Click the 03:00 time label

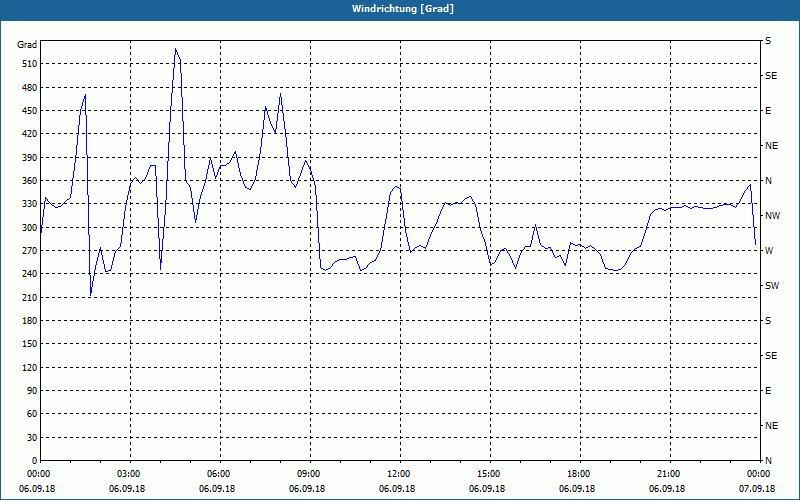click(x=129, y=474)
